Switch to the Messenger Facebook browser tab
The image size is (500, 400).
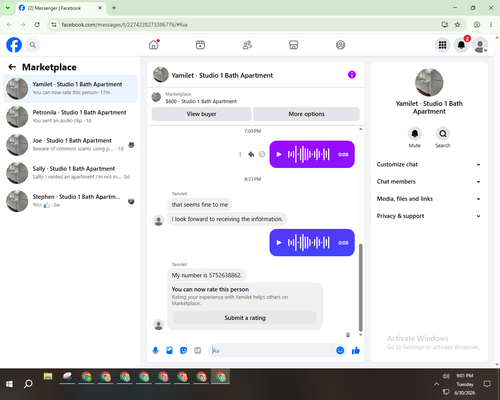(60, 8)
